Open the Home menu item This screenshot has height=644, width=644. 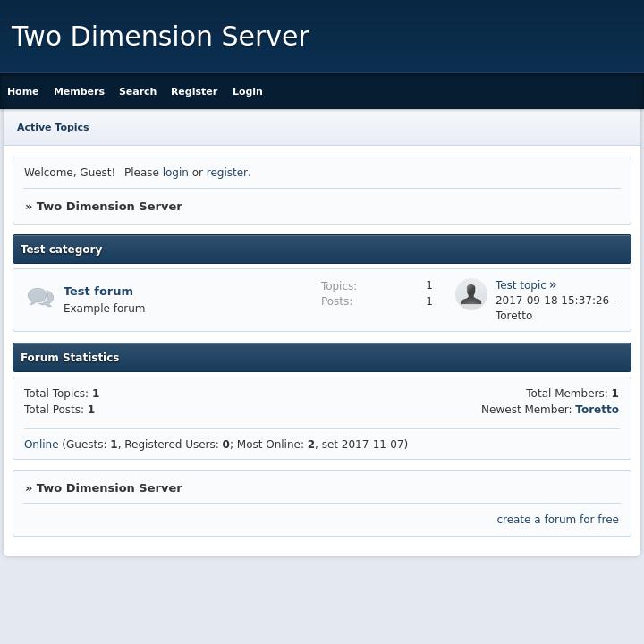click(23, 91)
